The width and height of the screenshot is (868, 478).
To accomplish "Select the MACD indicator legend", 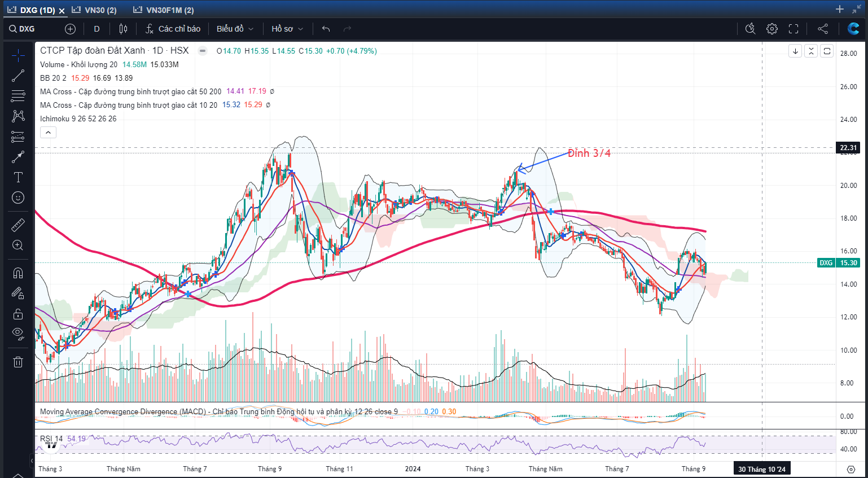I will pyautogui.click(x=218, y=412).
